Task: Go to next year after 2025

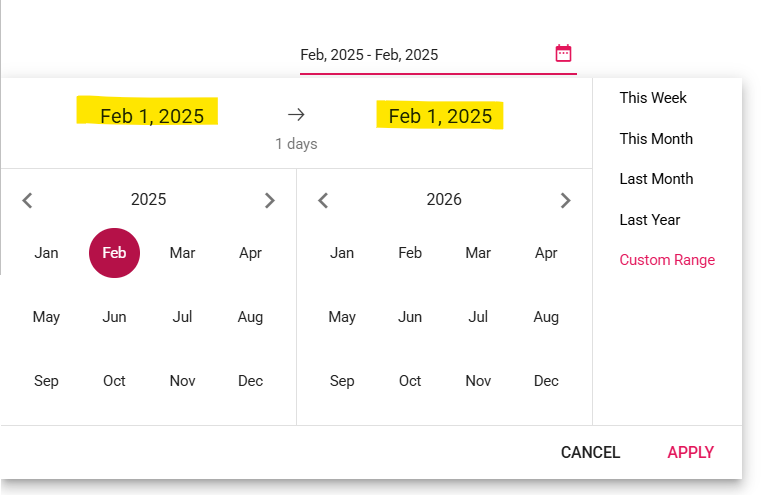Action: tap(269, 200)
